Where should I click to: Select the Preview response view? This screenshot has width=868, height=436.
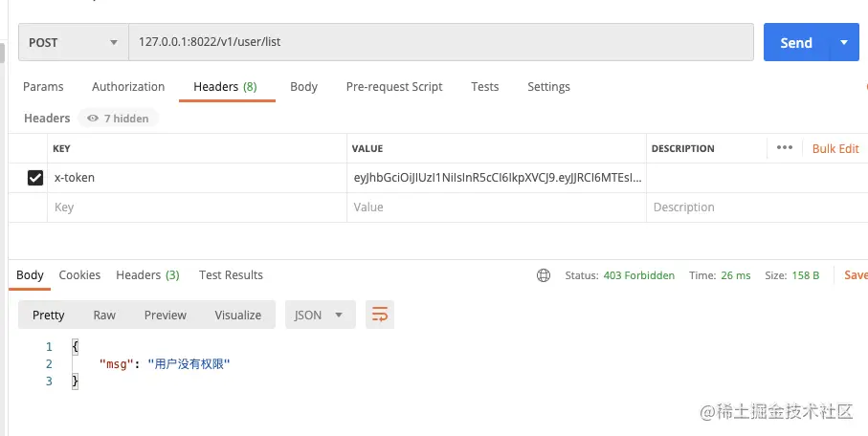pyautogui.click(x=166, y=315)
